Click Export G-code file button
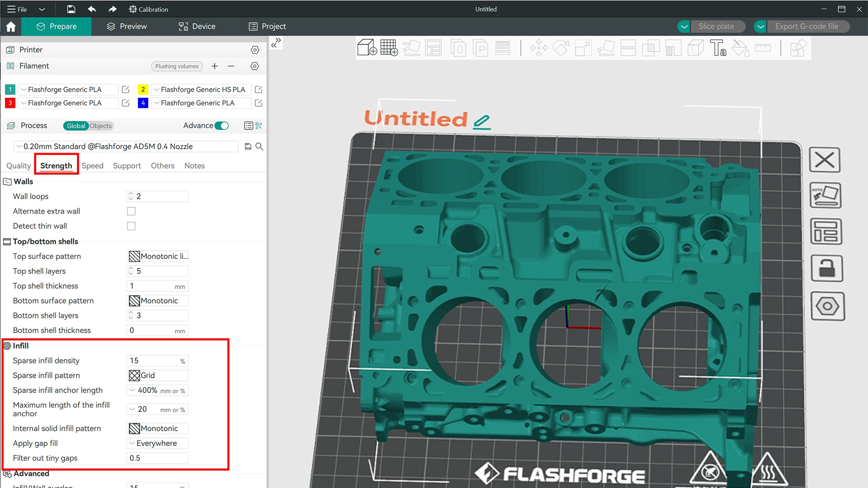 click(808, 27)
